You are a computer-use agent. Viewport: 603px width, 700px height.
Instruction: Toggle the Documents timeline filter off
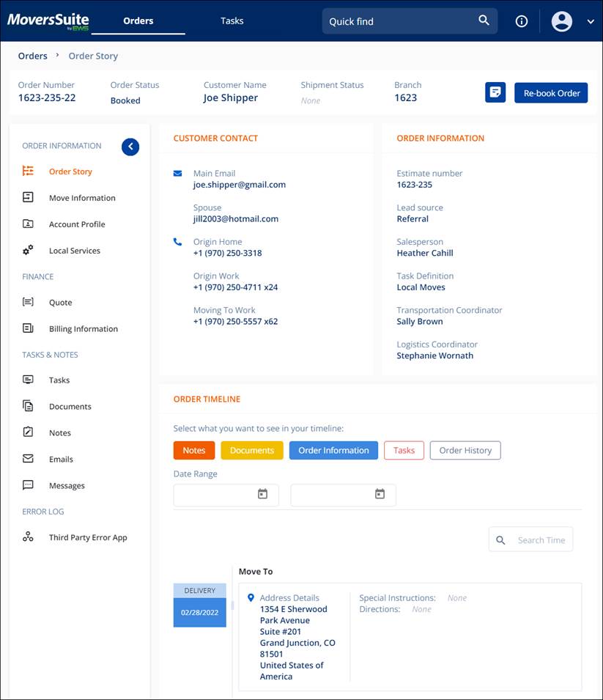click(x=251, y=450)
